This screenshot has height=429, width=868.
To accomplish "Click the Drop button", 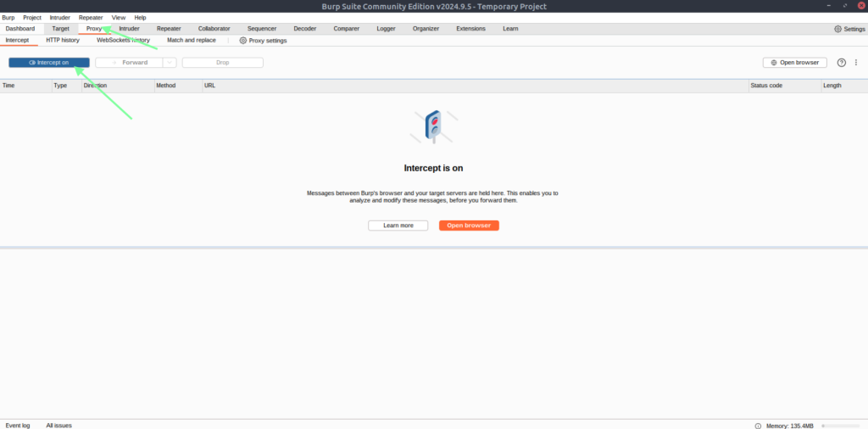I will 222,63.
